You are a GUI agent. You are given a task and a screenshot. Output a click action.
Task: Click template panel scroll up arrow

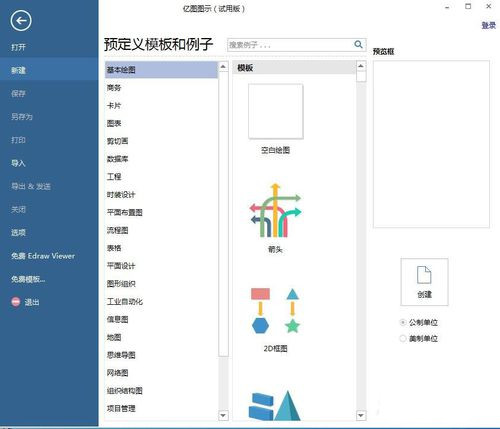click(361, 66)
